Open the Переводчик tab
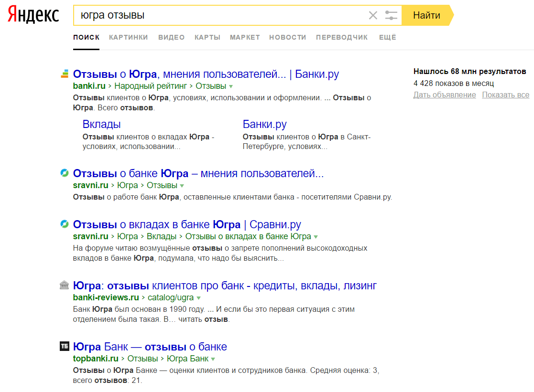 pyautogui.click(x=342, y=37)
